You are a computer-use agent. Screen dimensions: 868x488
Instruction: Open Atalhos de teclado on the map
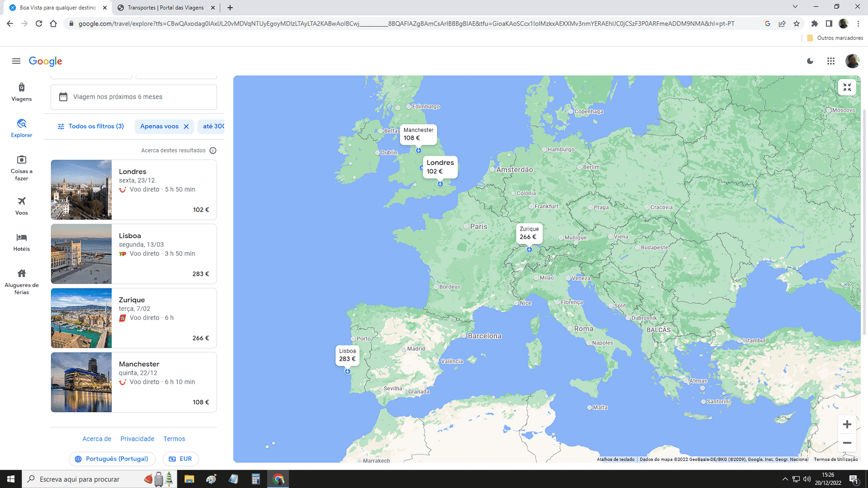[x=616, y=459]
